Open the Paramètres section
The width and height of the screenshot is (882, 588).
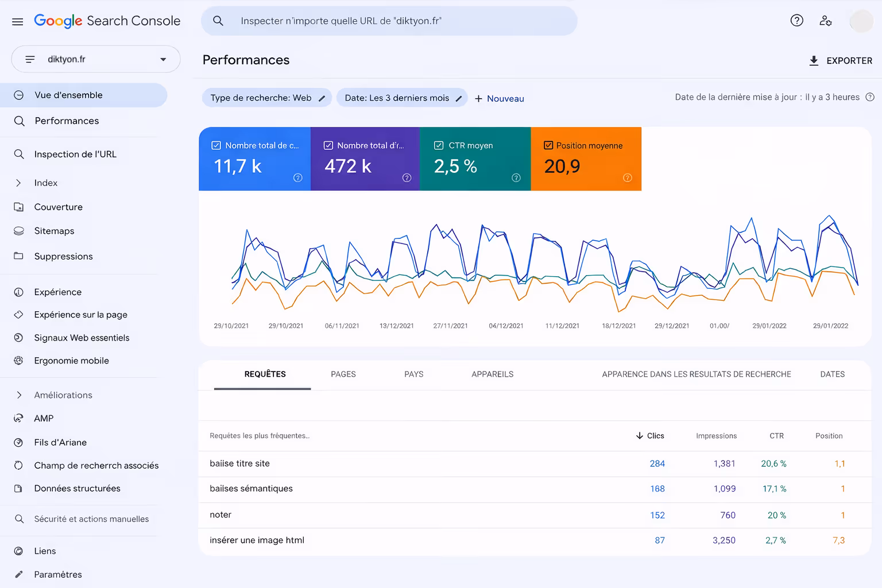click(x=57, y=574)
